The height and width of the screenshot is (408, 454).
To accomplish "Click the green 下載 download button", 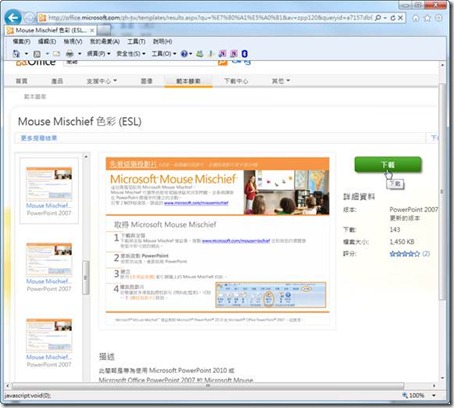I will (x=388, y=165).
